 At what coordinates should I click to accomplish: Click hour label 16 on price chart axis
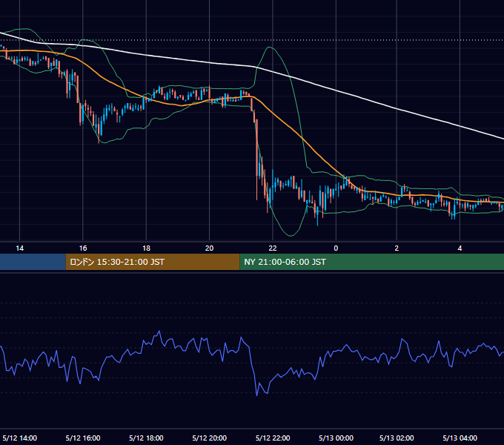point(83,248)
